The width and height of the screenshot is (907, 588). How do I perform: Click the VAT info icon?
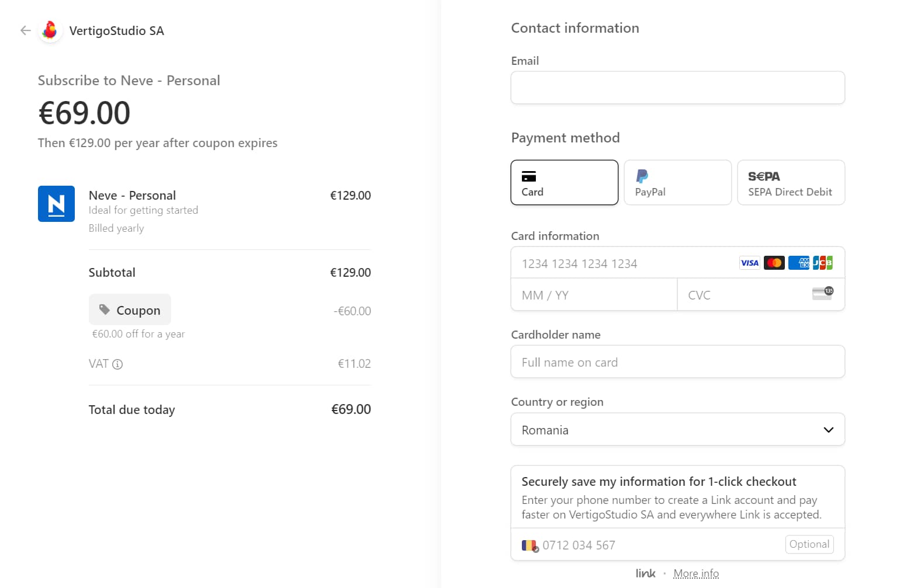coord(117,364)
